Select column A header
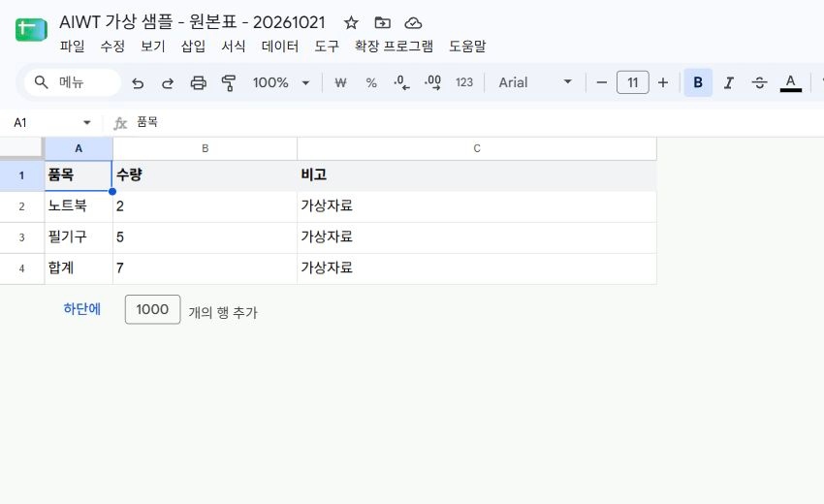The image size is (824, 504). 79,148
